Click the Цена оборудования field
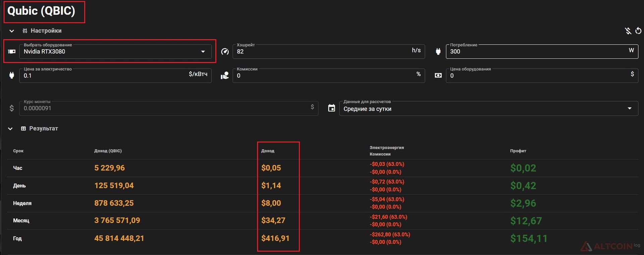Image resolution: width=644 pixels, height=255 pixels. coord(542,76)
